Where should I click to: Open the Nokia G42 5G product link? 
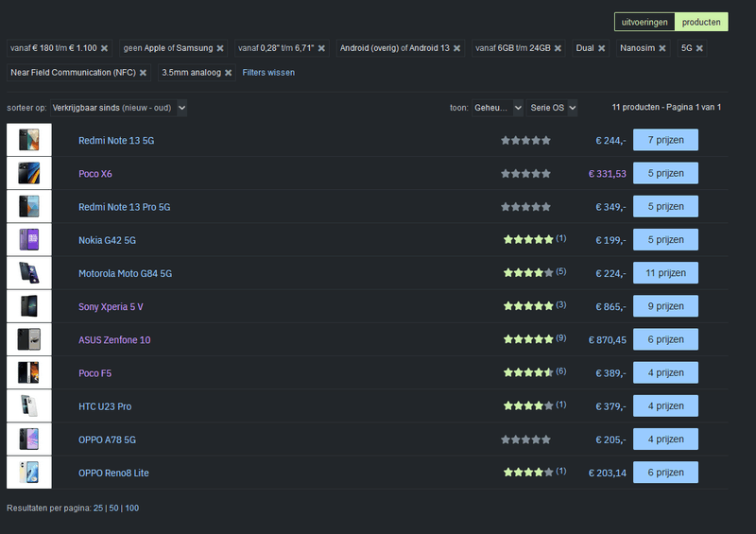tap(107, 240)
